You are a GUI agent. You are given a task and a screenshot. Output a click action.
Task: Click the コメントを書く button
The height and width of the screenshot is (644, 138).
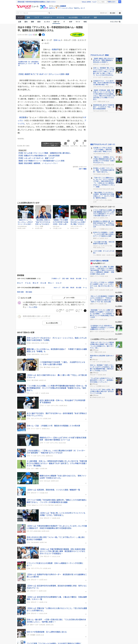(x=69, y=298)
